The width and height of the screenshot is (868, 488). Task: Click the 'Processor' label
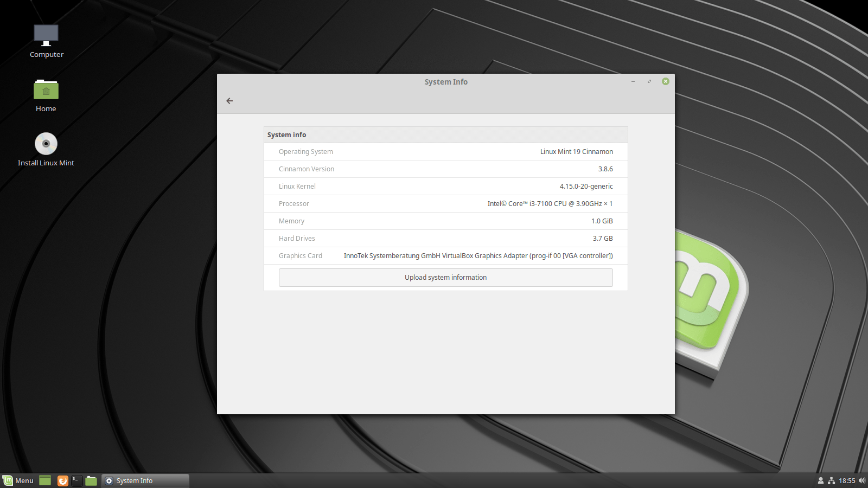point(294,204)
